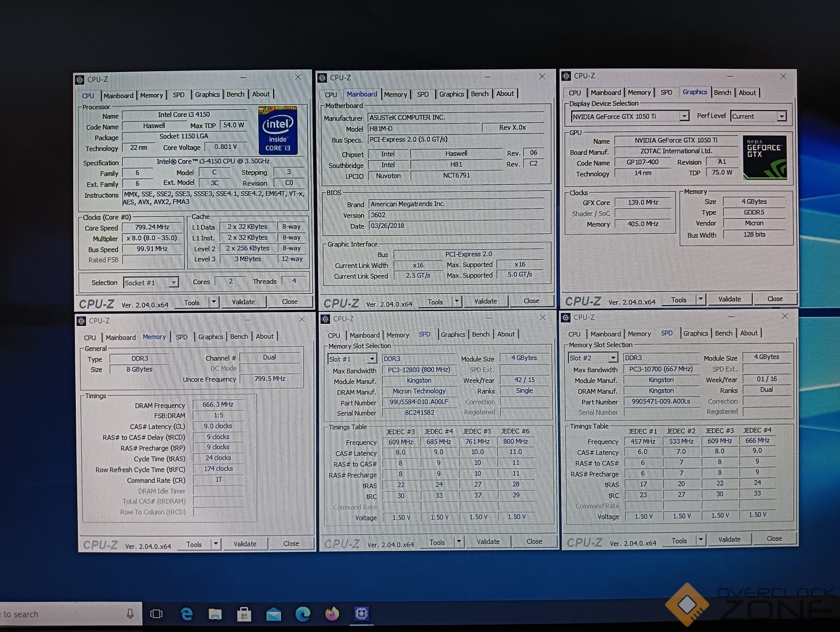Click GeForce GTX logo in Graphics window
Viewport: 840px width, 632px height.
[765, 157]
